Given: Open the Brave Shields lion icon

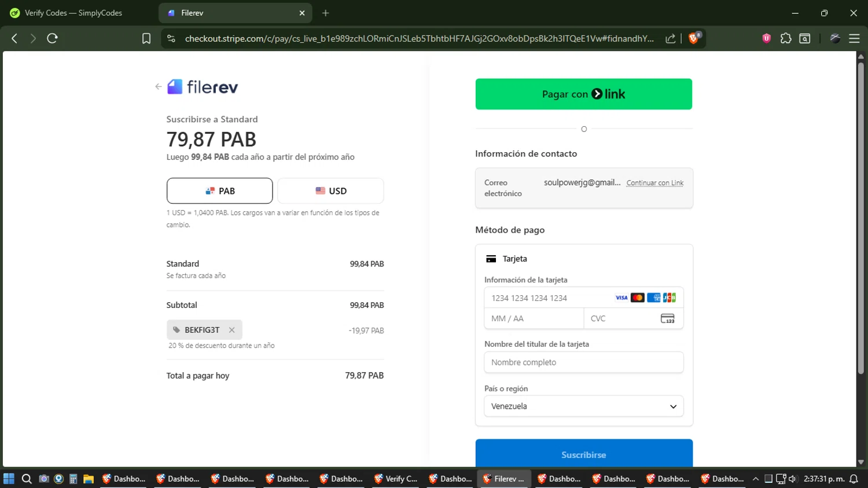Looking at the screenshot, I should (x=694, y=38).
